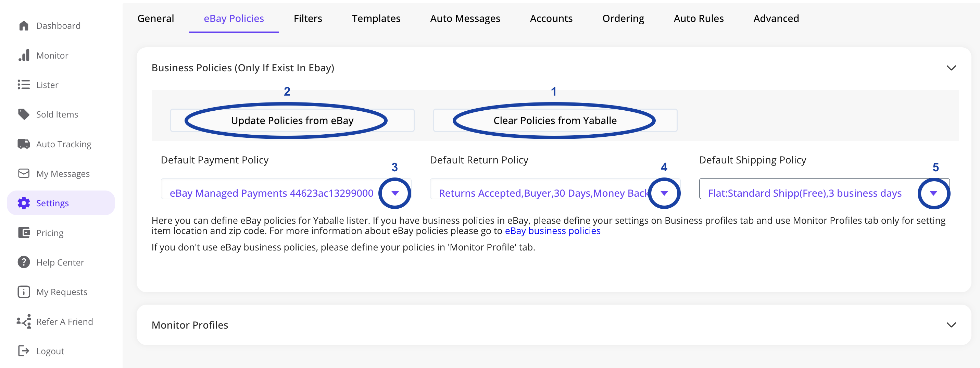Click Clear Policies from Yaballe
This screenshot has width=980, height=368.
(x=555, y=120)
